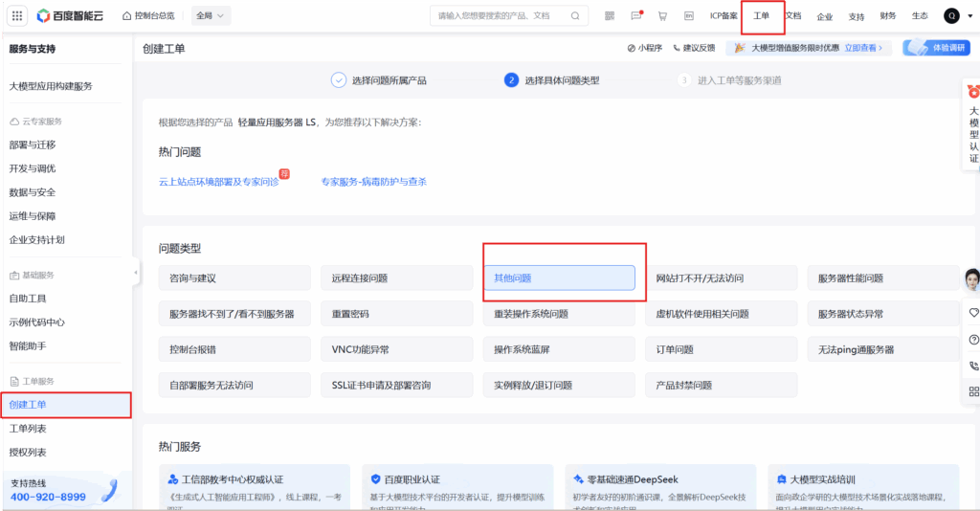Click 立即查看 promotion link
980x511 pixels.
click(x=863, y=48)
